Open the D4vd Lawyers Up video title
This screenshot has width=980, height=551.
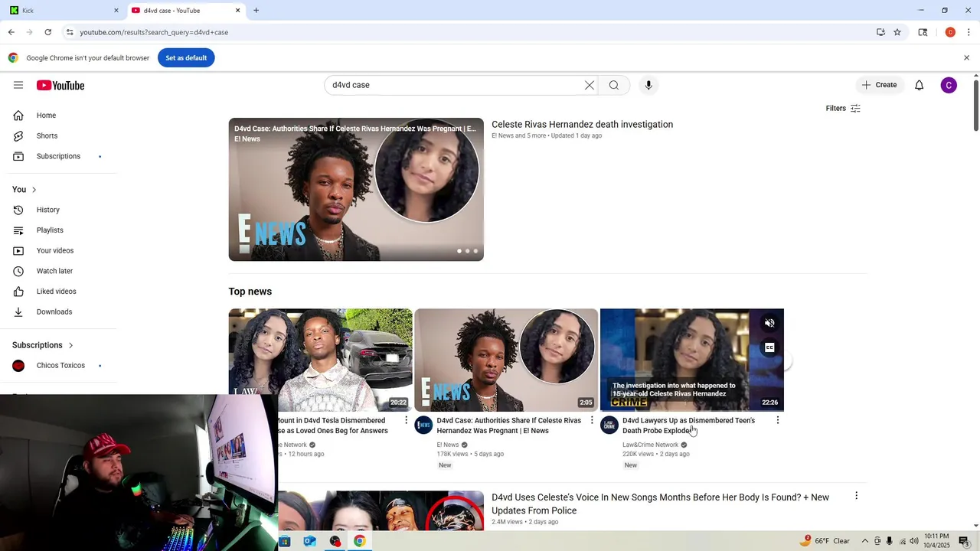[x=689, y=425]
